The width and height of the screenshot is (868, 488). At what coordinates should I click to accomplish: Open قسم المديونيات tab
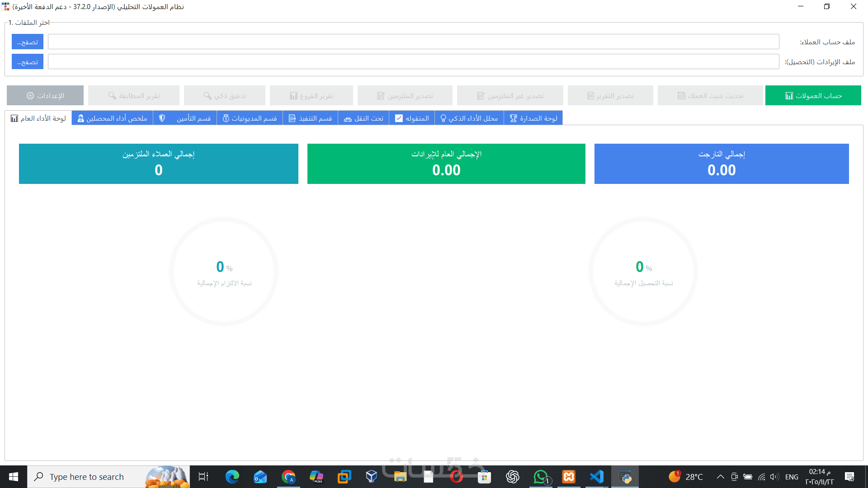pos(250,118)
